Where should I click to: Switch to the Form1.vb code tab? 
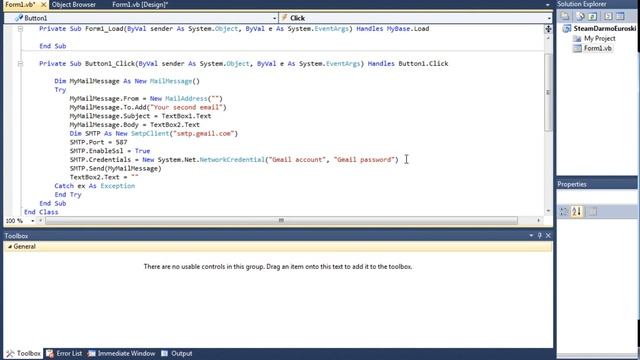tap(20, 4)
